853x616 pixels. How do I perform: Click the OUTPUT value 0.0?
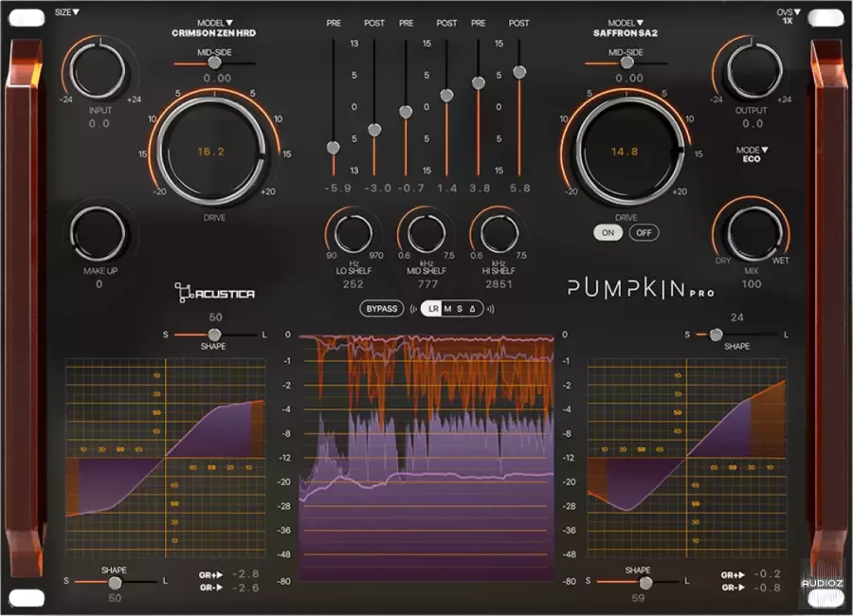[753, 123]
